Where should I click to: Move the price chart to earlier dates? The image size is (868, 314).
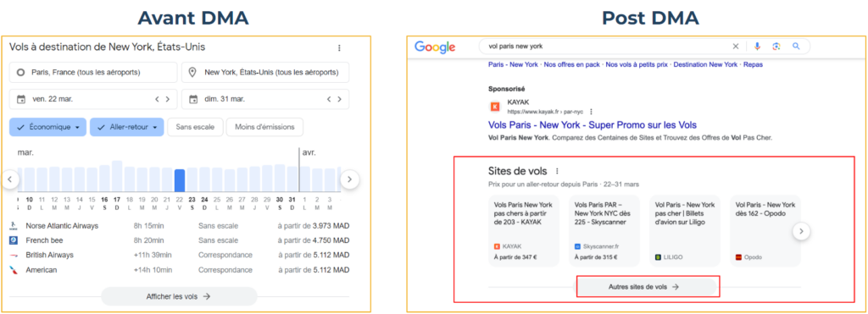[10, 179]
